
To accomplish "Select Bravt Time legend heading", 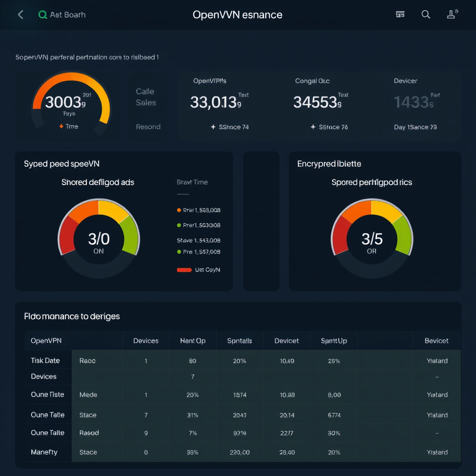I will coord(192,182).
